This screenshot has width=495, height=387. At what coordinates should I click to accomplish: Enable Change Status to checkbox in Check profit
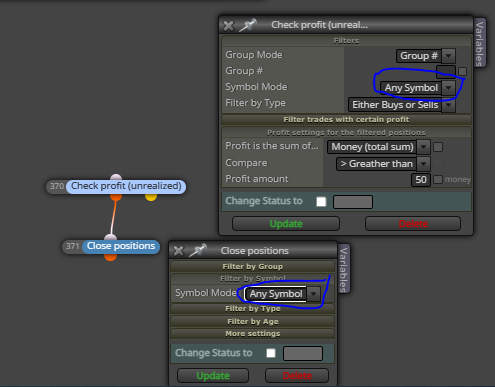(x=321, y=202)
